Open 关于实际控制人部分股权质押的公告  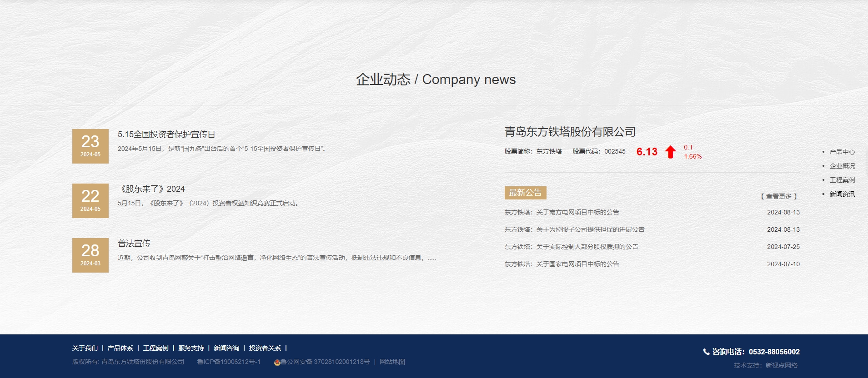[x=571, y=247]
